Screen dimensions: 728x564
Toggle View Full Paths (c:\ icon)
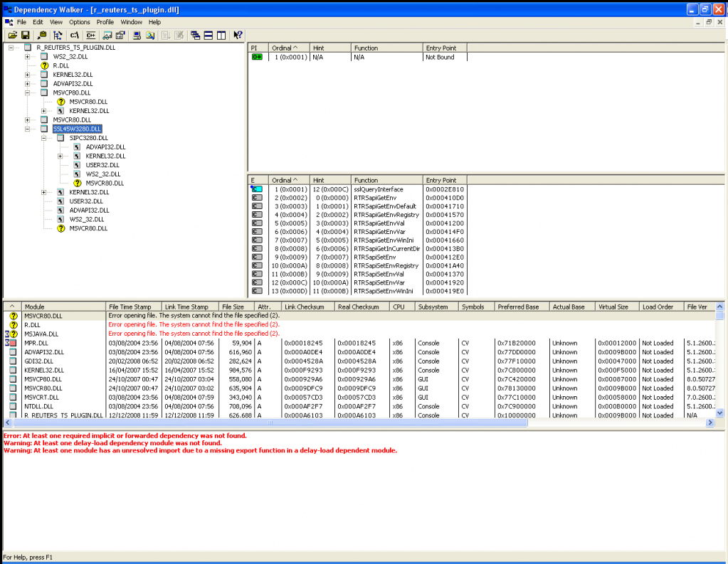point(73,35)
